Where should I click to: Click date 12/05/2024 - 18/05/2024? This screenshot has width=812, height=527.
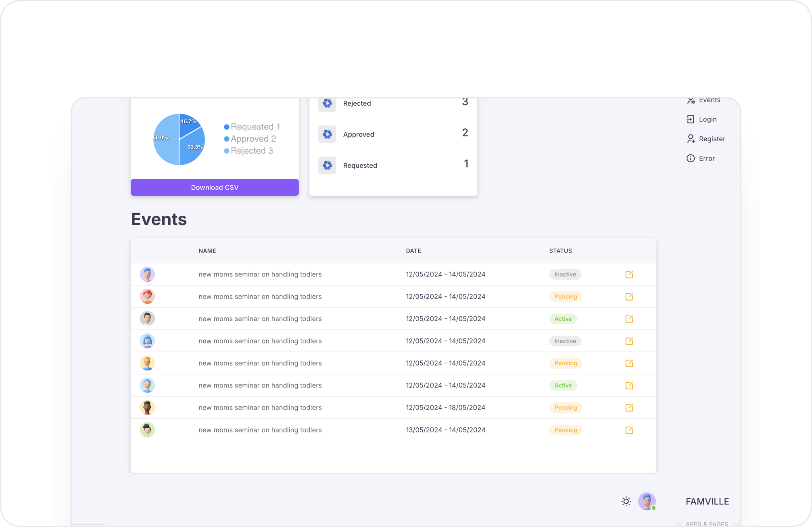445,408
